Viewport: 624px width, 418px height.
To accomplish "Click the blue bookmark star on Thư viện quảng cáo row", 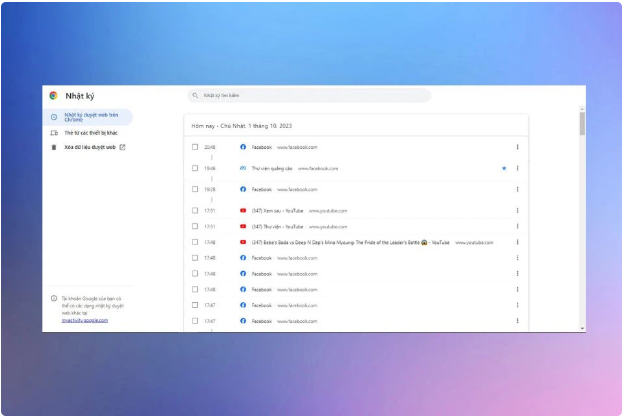I will point(504,168).
